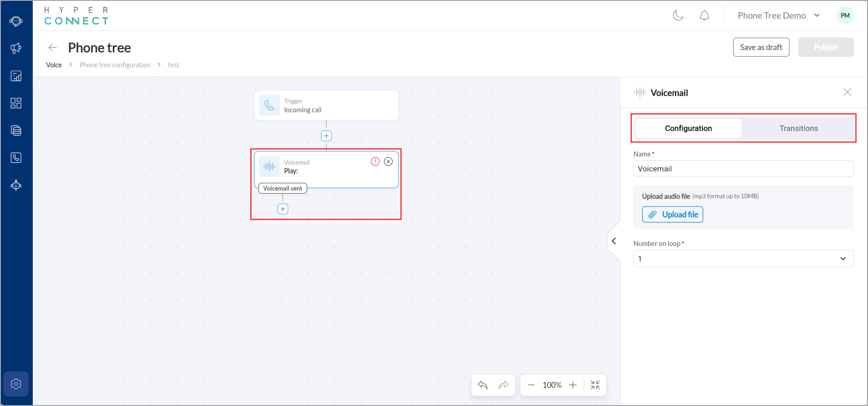The height and width of the screenshot is (406, 868).
Task: Open the phone voice icon in sidebar
Action: coord(16,158)
